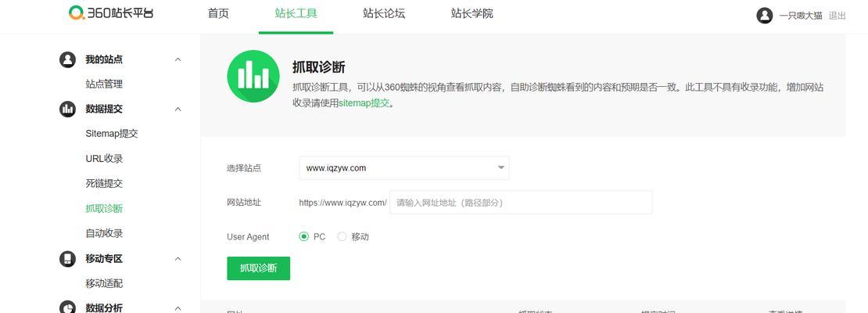Screen dimensions: 868x313
Task: Click the 移动专区 phone icon
Action: [67, 259]
